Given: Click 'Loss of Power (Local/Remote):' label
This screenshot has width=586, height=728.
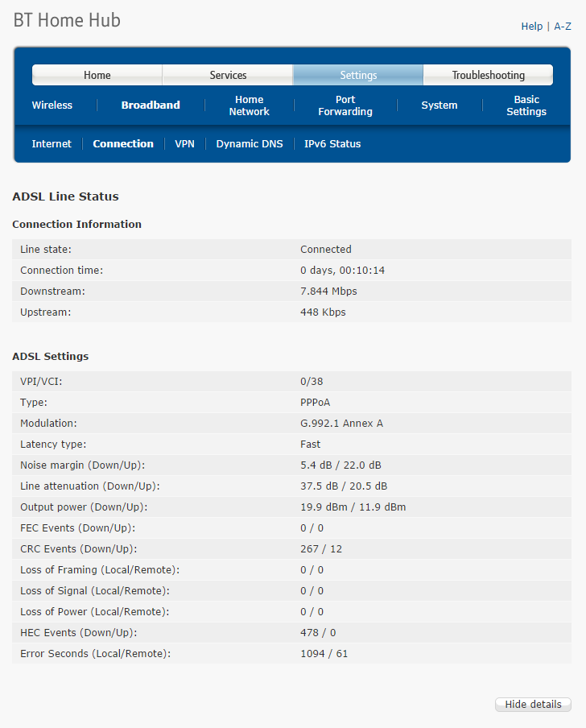Looking at the screenshot, I should pos(95,611).
